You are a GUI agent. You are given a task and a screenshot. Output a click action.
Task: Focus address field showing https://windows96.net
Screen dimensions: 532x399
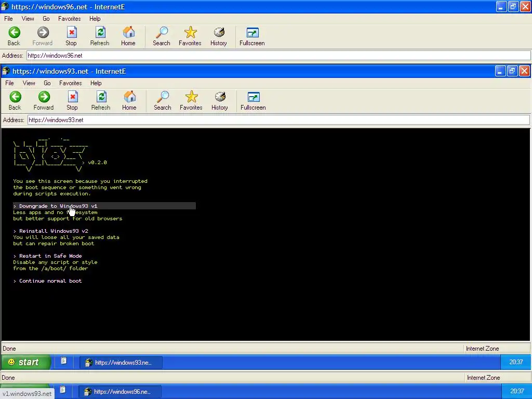point(278,55)
